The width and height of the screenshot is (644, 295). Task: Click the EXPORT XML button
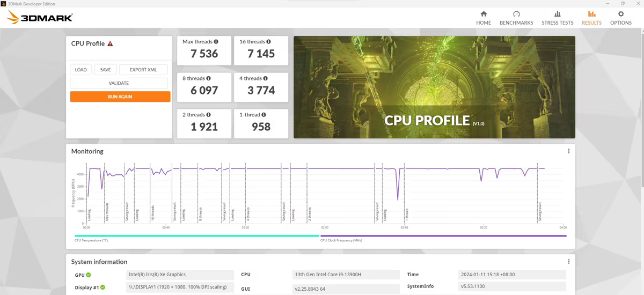tap(143, 70)
